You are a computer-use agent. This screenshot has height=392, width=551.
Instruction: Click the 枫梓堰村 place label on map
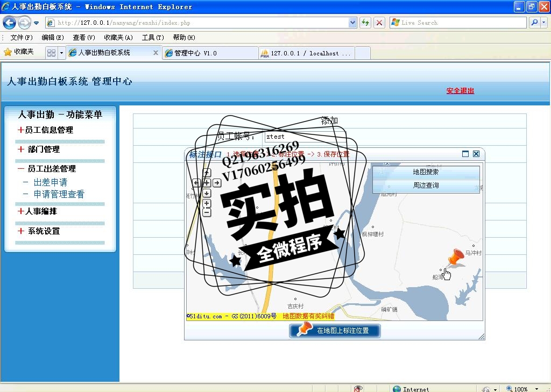click(x=373, y=234)
